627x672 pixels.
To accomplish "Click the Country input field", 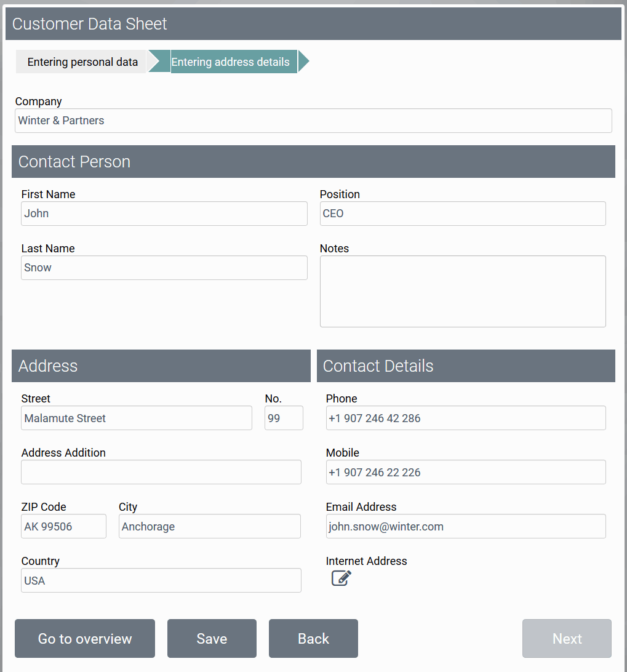I will pos(161,580).
